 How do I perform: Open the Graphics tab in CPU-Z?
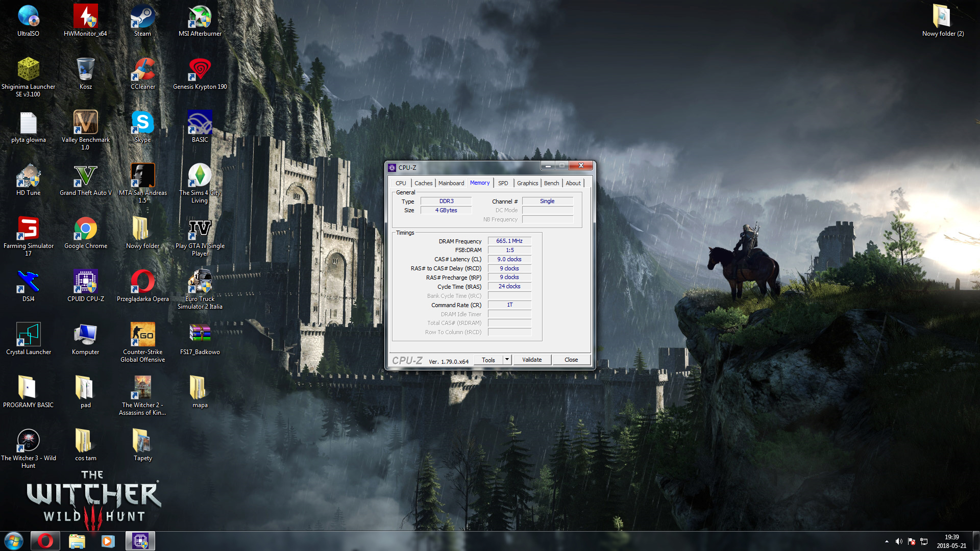point(527,183)
